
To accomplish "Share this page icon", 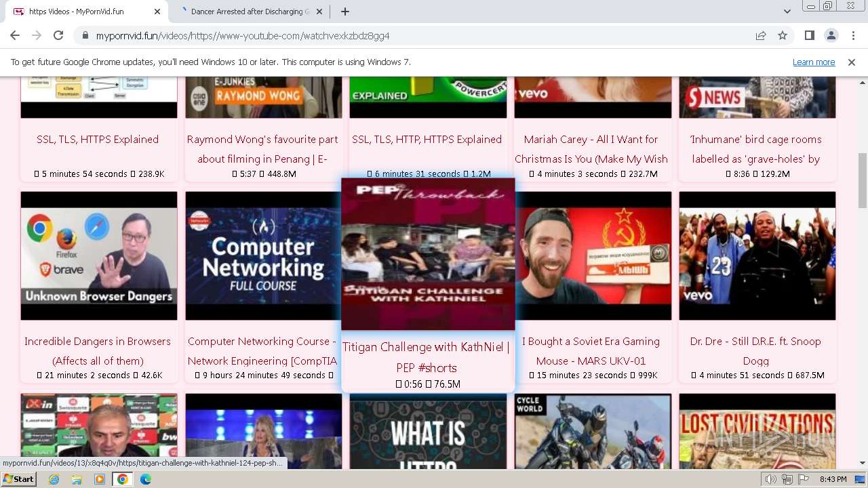I will 761,35.
